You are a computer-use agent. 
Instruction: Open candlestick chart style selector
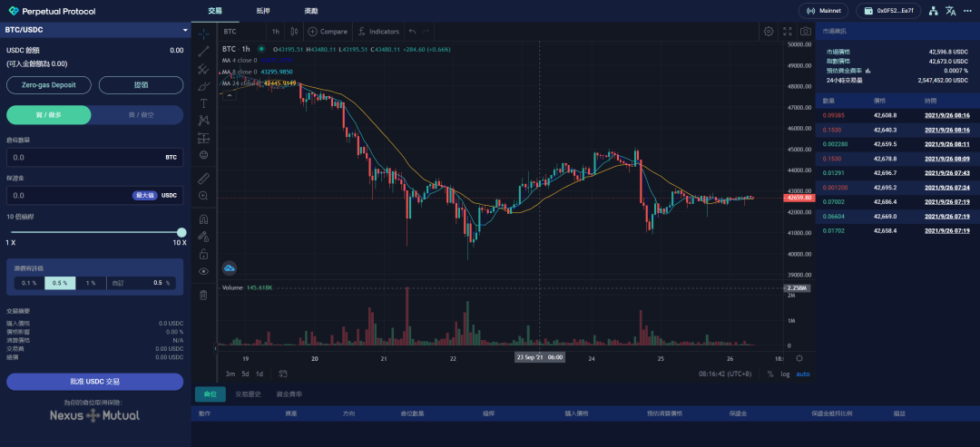coord(294,31)
